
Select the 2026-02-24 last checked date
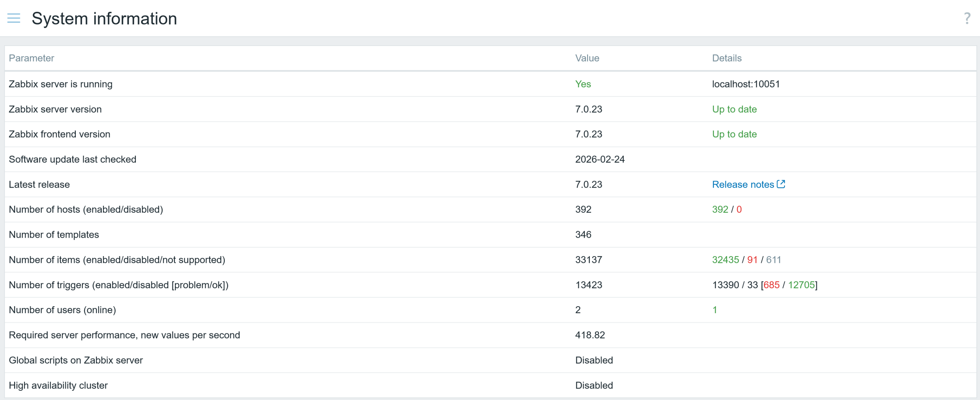pos(599,160)
